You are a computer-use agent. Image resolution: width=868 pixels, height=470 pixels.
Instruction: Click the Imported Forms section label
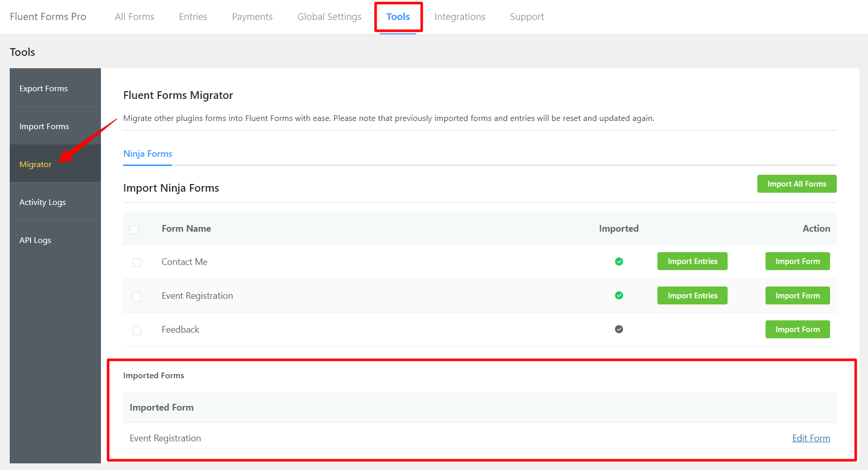coord(153,376)
